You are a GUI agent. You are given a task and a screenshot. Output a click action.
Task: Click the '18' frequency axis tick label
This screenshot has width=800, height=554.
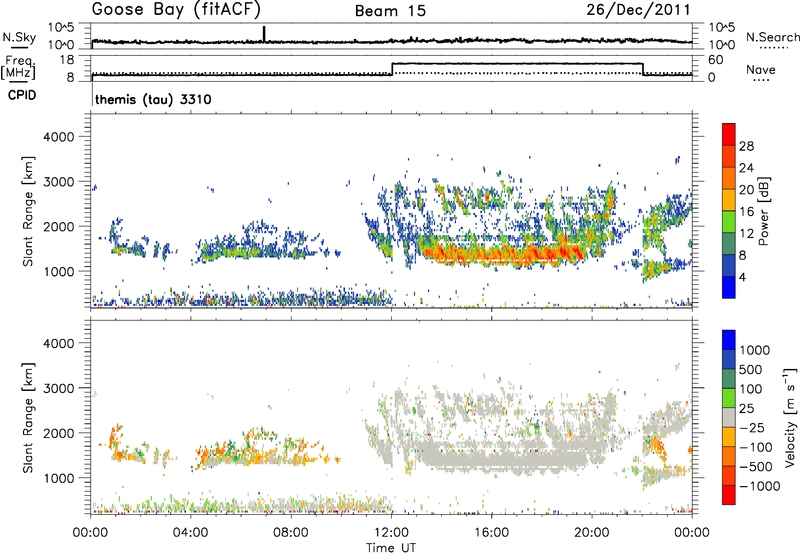coord(68,60)
